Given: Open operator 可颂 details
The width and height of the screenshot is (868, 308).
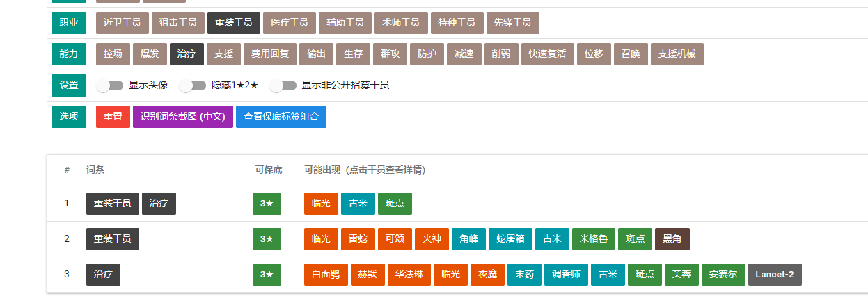Looking at the screenshot, I should [x=395, y=239].
